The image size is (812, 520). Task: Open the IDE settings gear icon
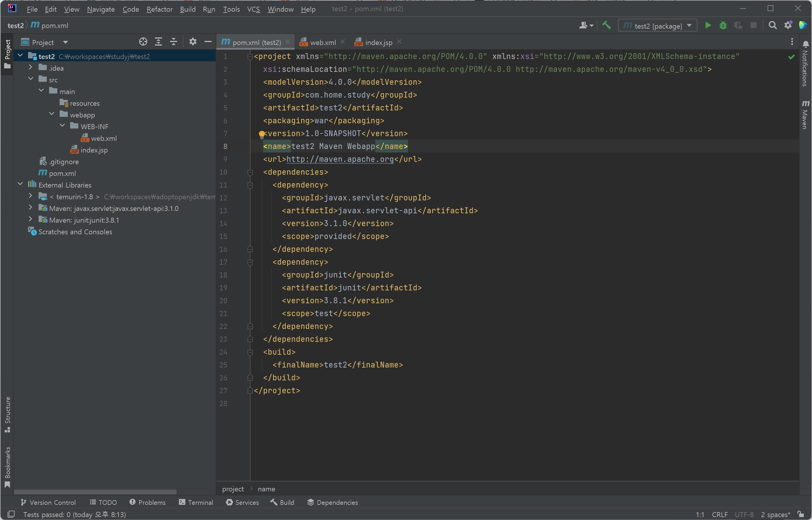(x=788, y=26)
